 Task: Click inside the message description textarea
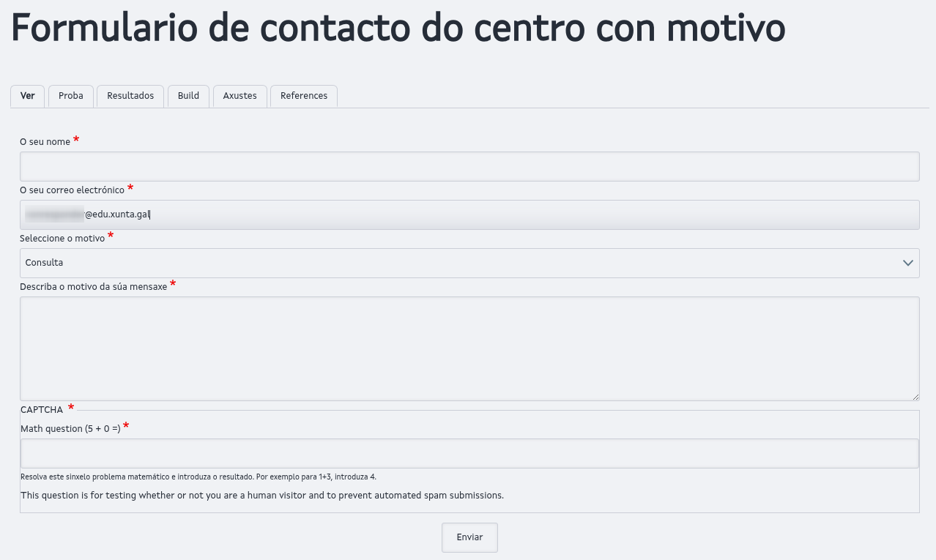coord(469,348)
